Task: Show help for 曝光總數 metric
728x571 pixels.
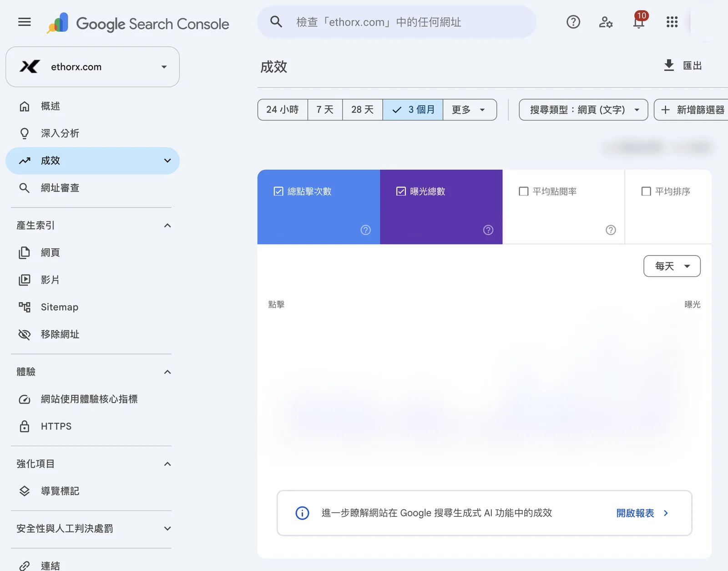Action: click(x=488, y=230)
